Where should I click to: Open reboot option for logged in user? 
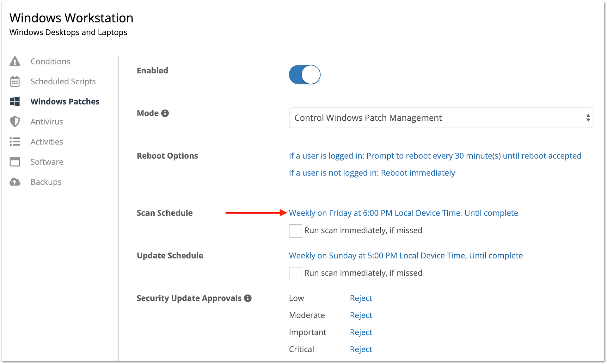click(435, 156)
